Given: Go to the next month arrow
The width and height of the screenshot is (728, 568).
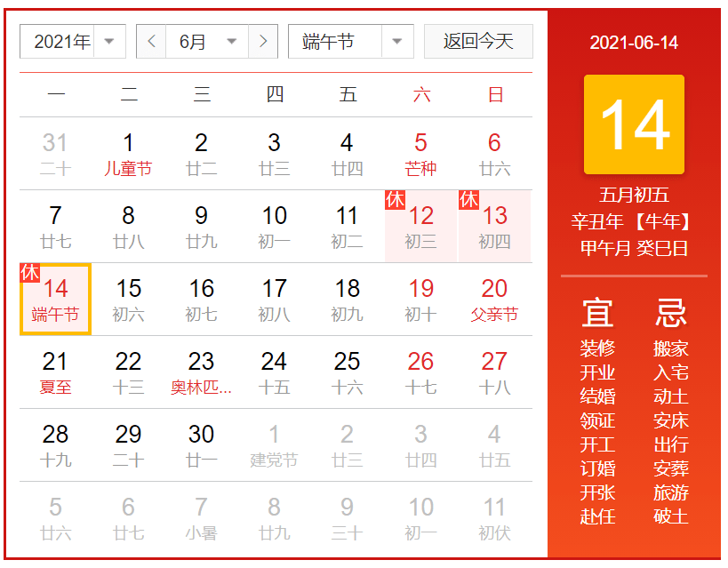Looking at the screenshot, I should pos(262,42).
